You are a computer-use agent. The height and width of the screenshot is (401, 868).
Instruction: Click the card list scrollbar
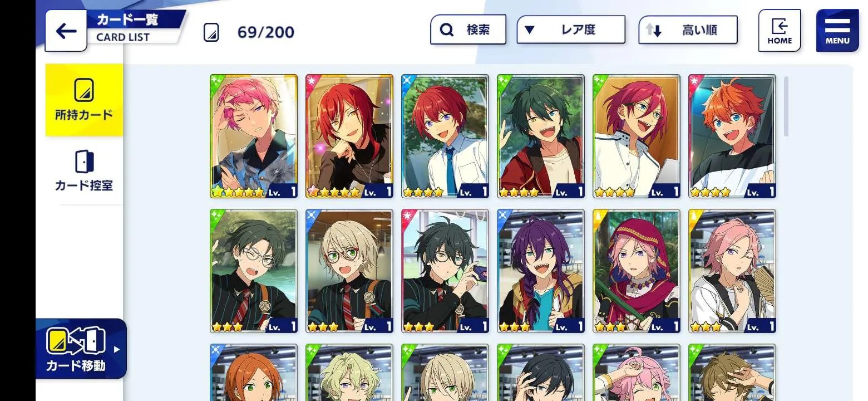pos(786,106)
